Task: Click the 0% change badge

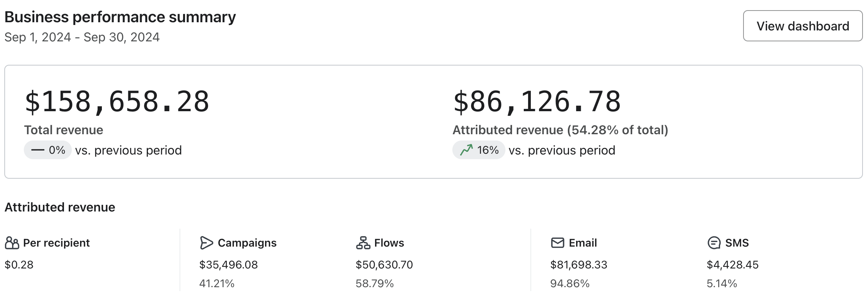Action: pos(48,150)
